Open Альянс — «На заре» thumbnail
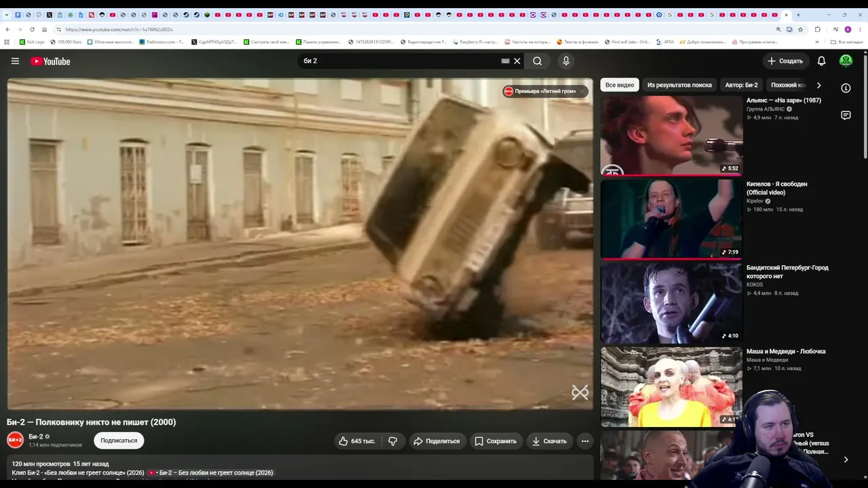 (671, 136)
